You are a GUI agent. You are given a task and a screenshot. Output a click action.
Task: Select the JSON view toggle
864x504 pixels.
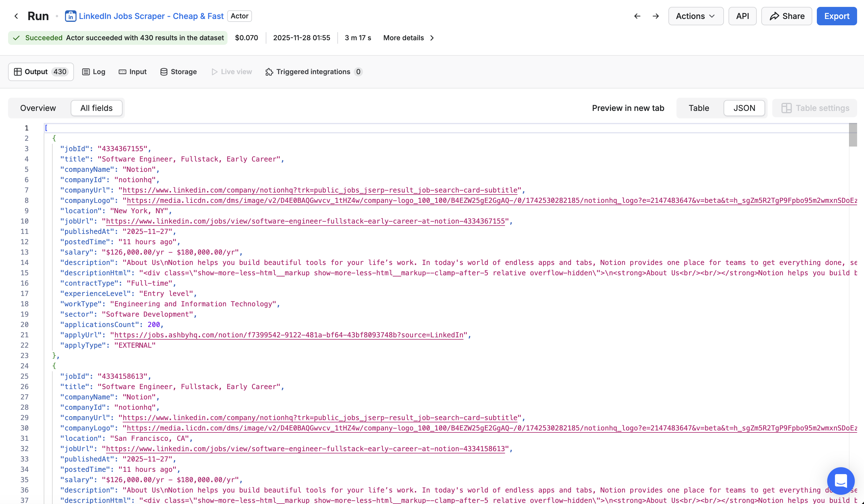(x=744, y=108)
